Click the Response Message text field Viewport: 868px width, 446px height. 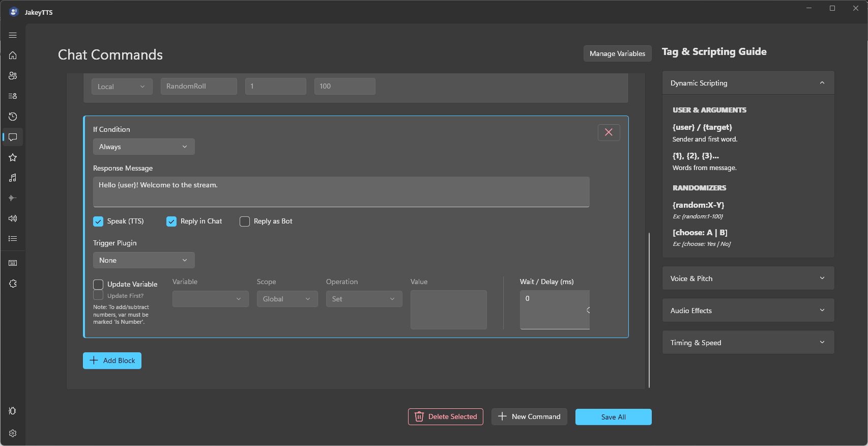pos(341,192)
